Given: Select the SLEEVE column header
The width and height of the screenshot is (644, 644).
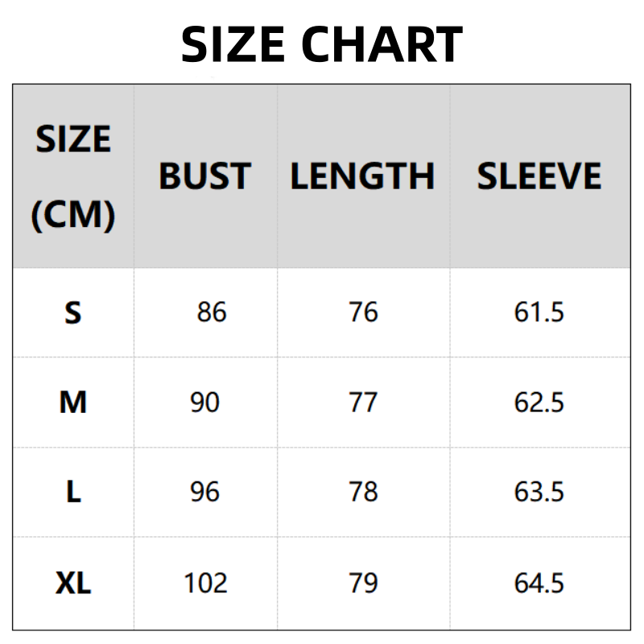Looking at the screenshot, I should [x=539, y=177].
